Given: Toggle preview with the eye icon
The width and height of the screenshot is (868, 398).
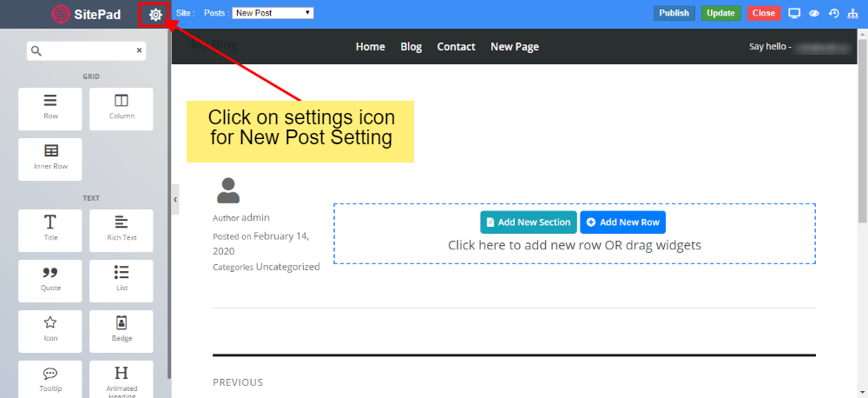Looking at the screenshot, I should click(x=814, y=13).
